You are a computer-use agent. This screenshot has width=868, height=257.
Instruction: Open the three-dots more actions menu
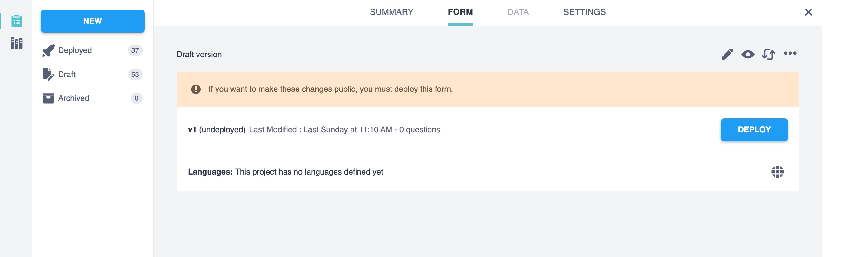[x=790, y=53]
